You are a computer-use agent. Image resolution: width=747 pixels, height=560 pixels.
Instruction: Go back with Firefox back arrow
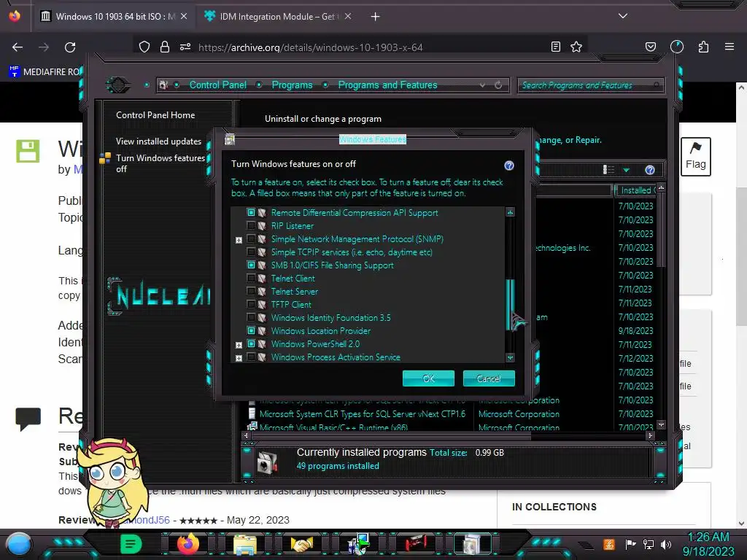(x=18, y=47)
